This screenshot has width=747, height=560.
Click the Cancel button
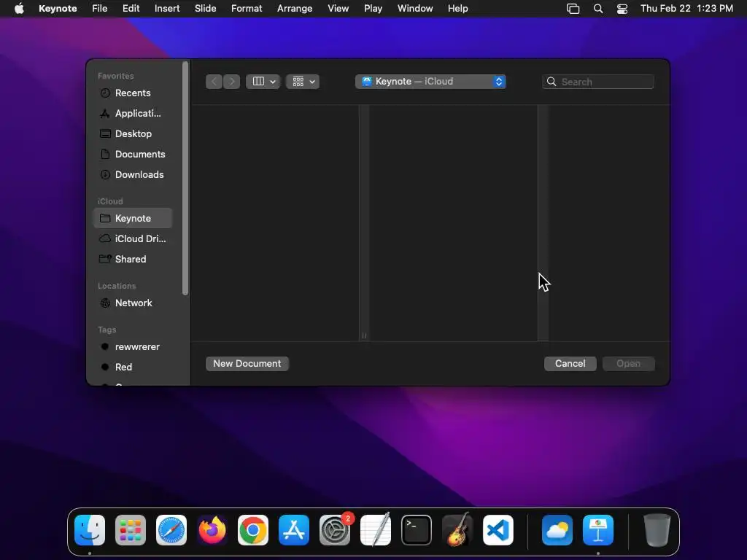570,363
